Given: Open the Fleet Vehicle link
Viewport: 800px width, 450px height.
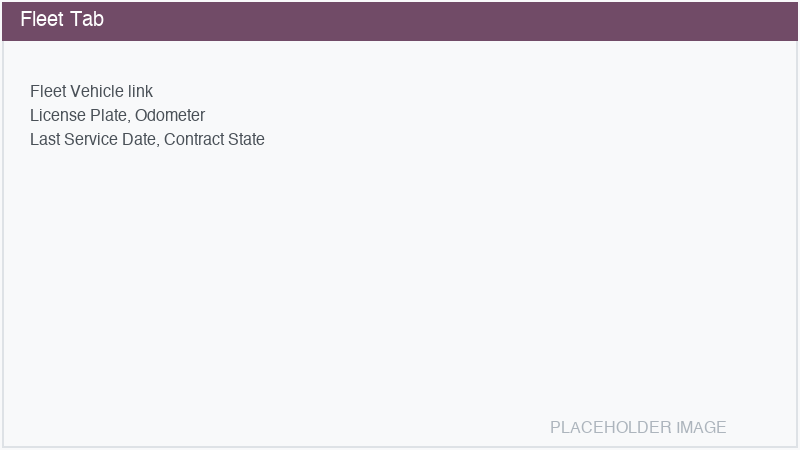Looking at the screenshot, I should pyautogui.click(x=91, y=92).
